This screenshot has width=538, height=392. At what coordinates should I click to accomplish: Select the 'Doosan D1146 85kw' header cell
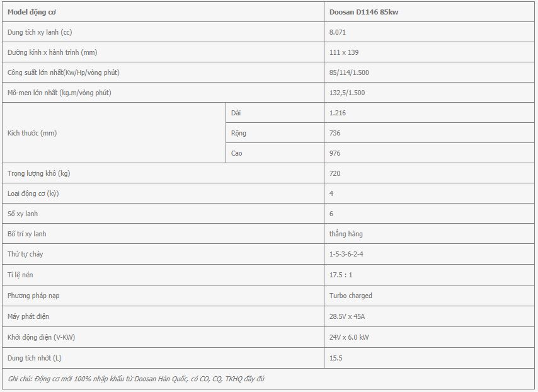pos(429,12)
